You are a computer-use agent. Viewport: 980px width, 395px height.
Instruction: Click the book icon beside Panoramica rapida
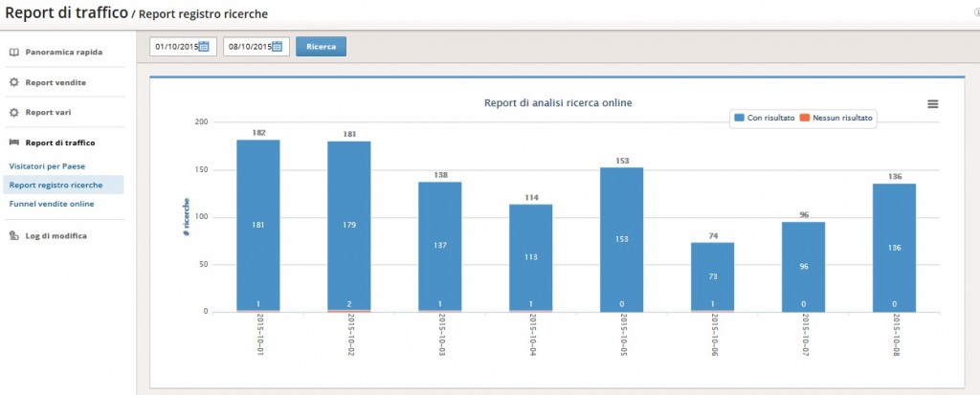(14, 53)
